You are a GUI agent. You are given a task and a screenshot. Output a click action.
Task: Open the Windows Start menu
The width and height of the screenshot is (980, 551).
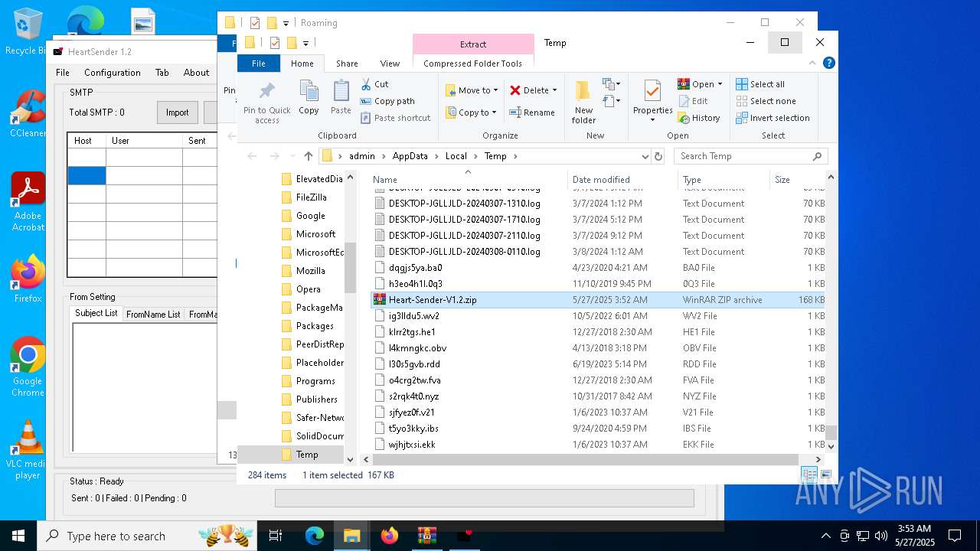coord(18,536)
